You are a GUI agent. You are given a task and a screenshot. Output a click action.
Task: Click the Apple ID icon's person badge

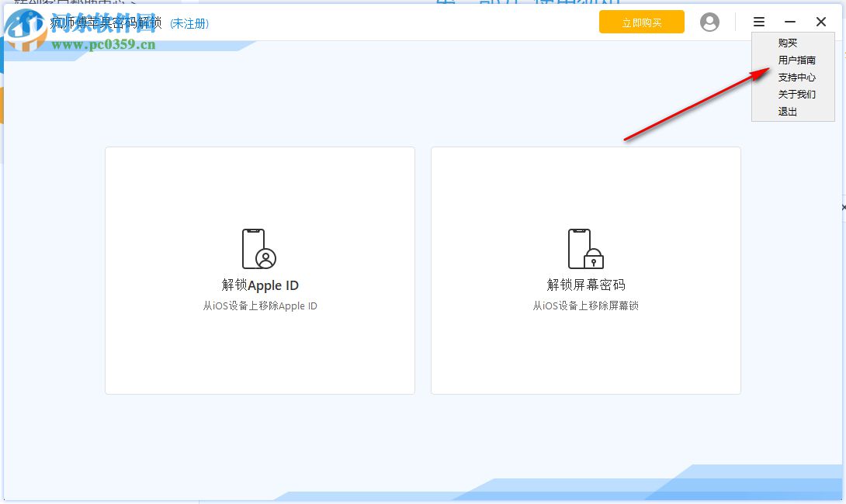[265, 259]
